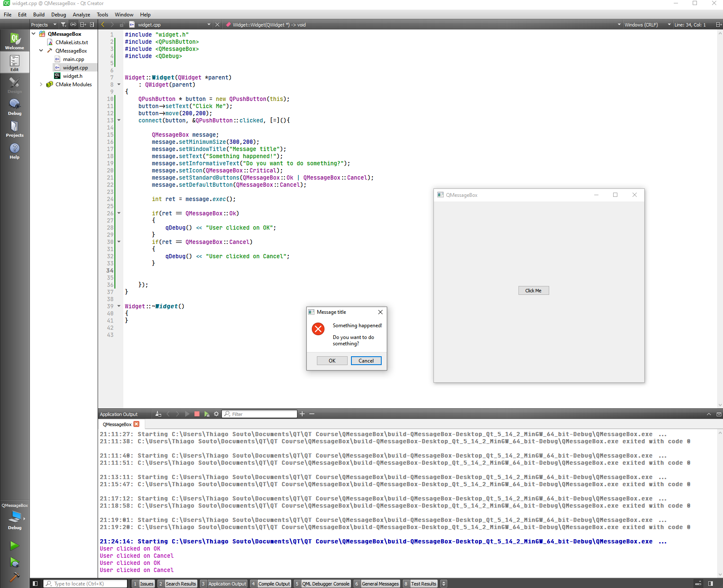Image resolution: width=723 pixels, height=588 pixels.
Task: Click Cancel in the Message title dialog
Action: click(366, 360)
